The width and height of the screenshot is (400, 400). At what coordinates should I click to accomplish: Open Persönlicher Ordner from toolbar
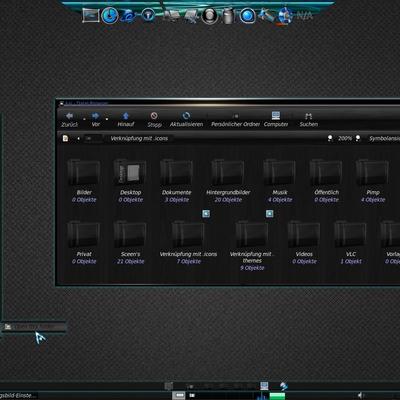(235, 119)
